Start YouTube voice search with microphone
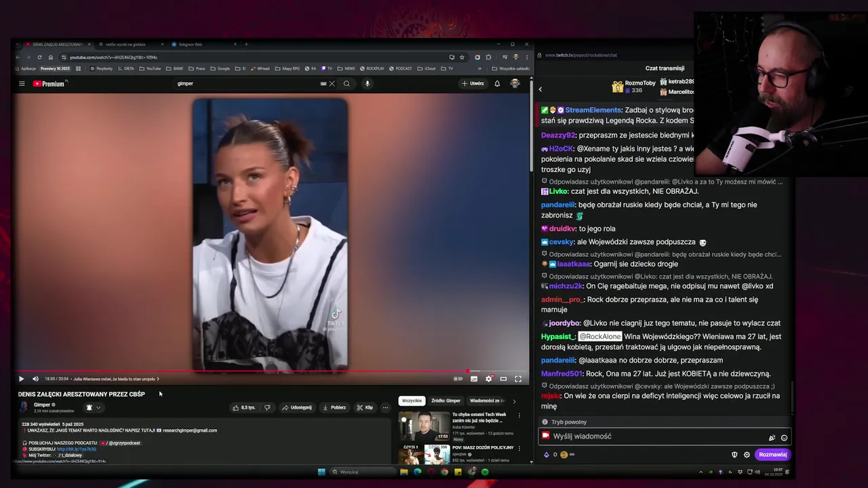Viewport: 868px width, 488px height. [x=367, y=84]
